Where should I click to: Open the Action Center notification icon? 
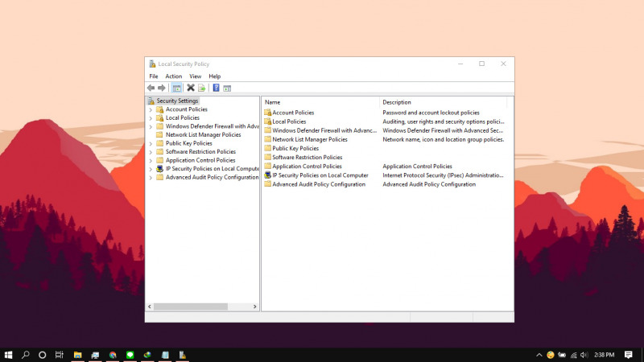[x=629, y=355]
